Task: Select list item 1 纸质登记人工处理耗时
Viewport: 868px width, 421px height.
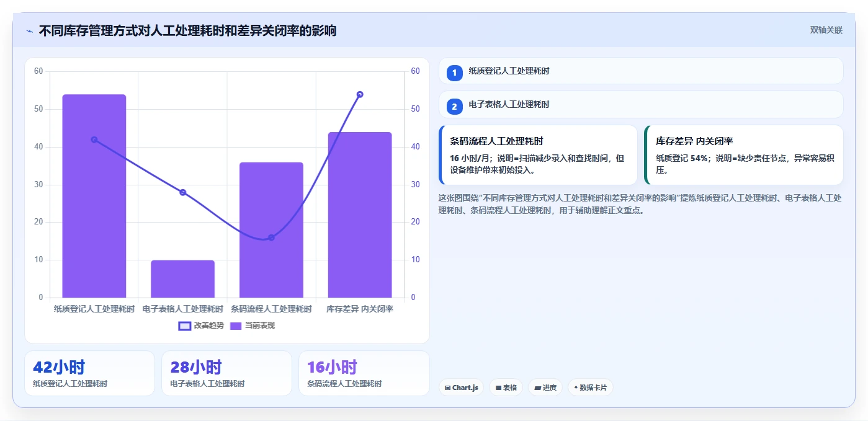Action: (641, 71)
